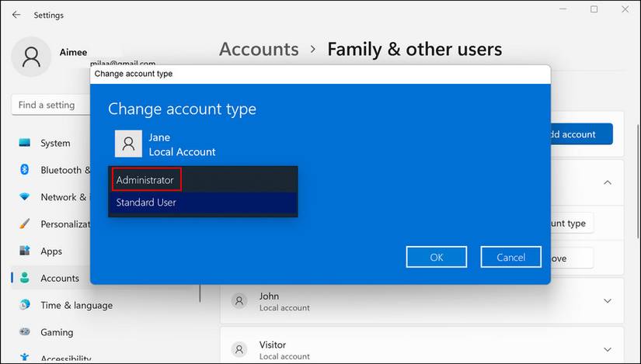Click the Gaming controller icon
The image size is (641, 364).
(x=25, y=332)
